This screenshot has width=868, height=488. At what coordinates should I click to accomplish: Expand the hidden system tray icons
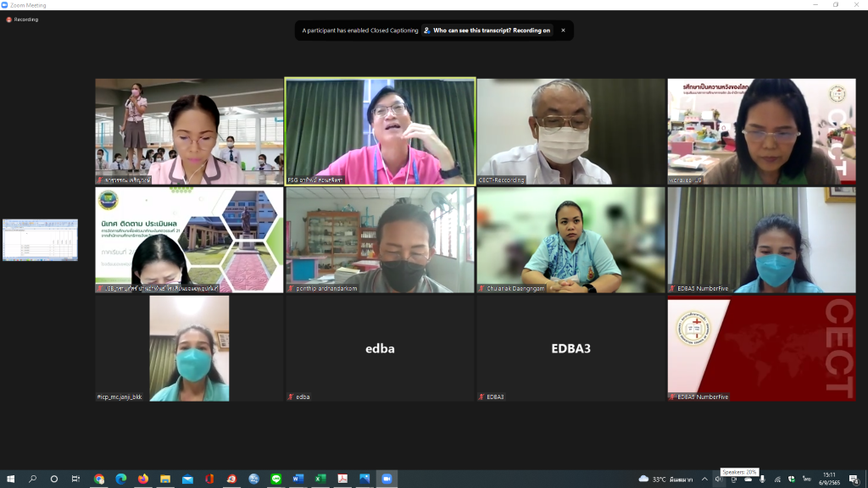(704, 480)
